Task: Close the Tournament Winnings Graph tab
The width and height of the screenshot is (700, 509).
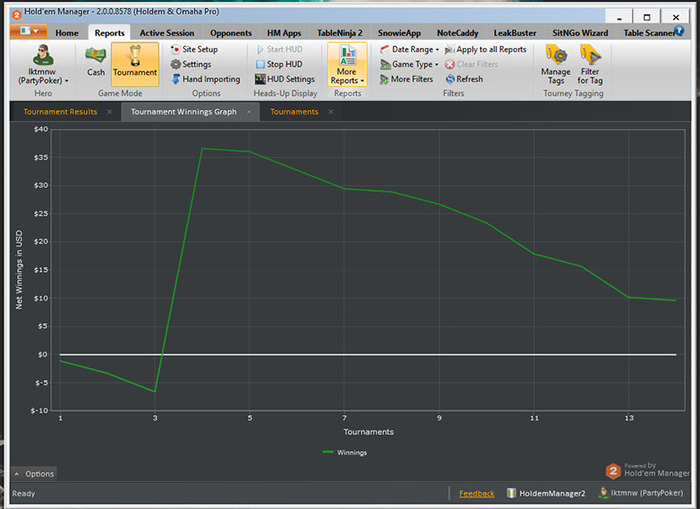Action: click(x=249, y=112)
